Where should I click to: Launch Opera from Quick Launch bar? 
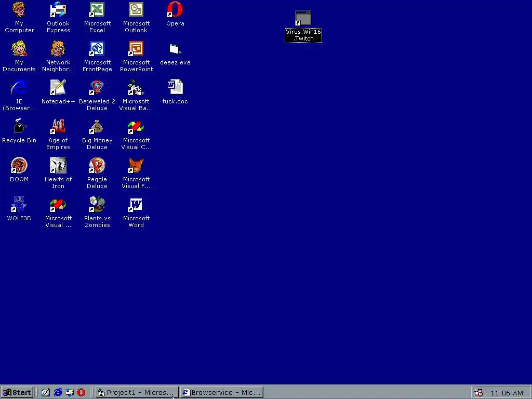[82, 393]
